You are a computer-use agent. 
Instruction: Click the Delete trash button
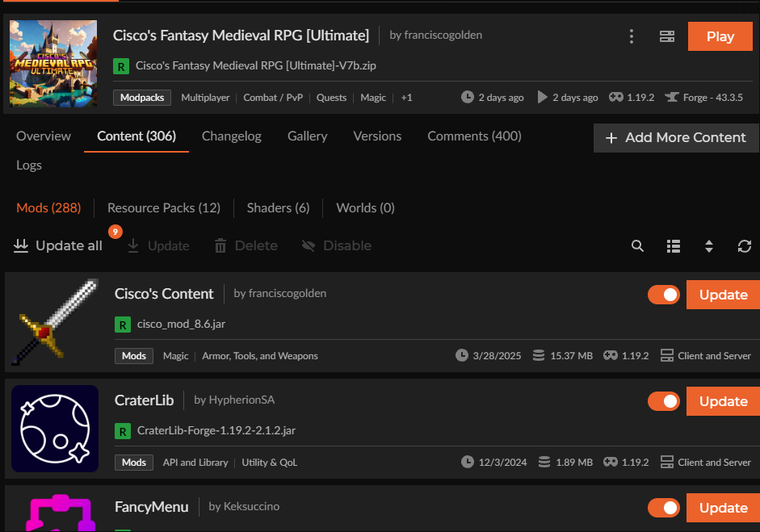click(x=246, y=245)
